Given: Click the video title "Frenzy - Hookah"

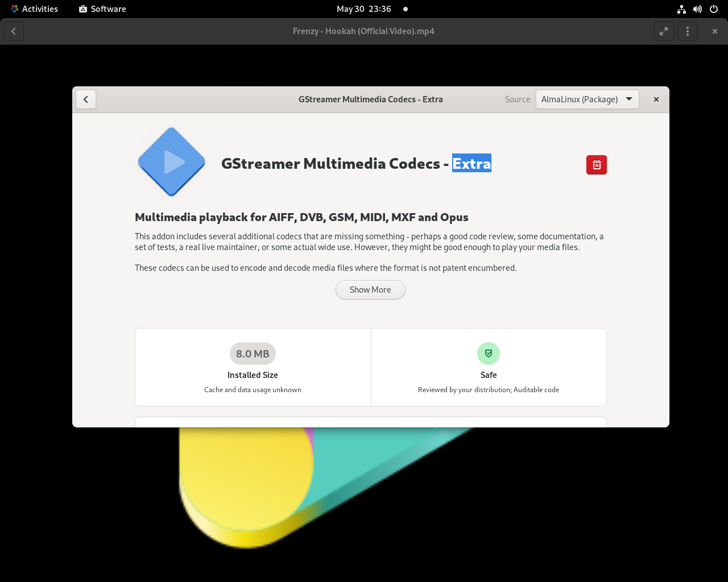Looking at the screenshot, I should click(363, 31).
